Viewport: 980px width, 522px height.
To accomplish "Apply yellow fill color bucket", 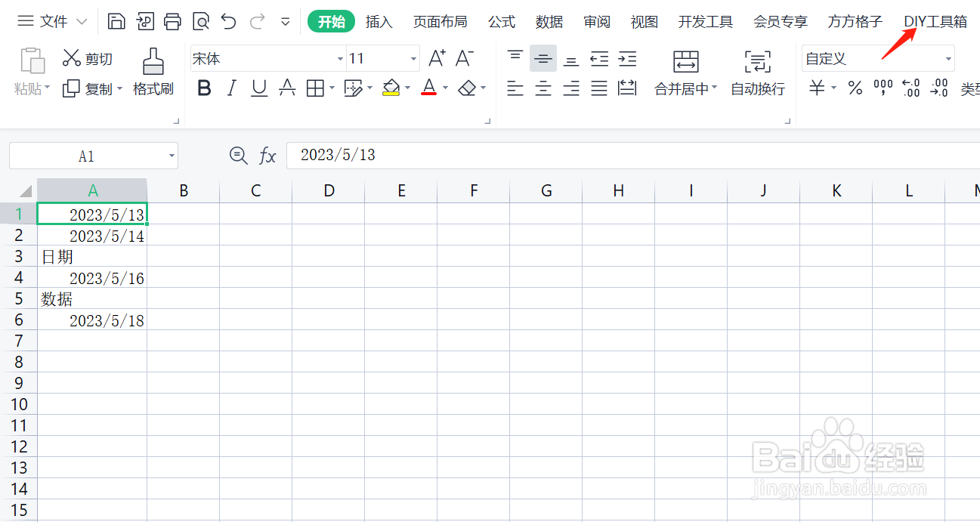I will point(391,88).
